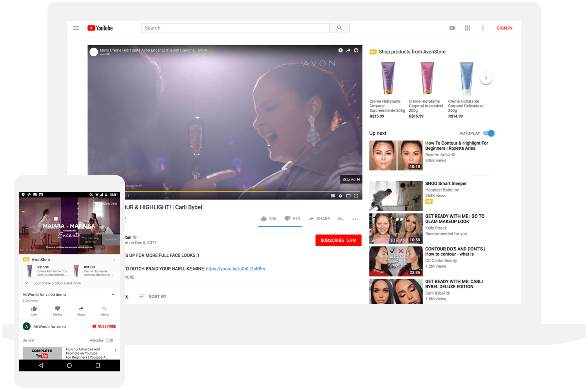
Task: Open the SORT BY comments menu
Action: [x=153, y=296]
